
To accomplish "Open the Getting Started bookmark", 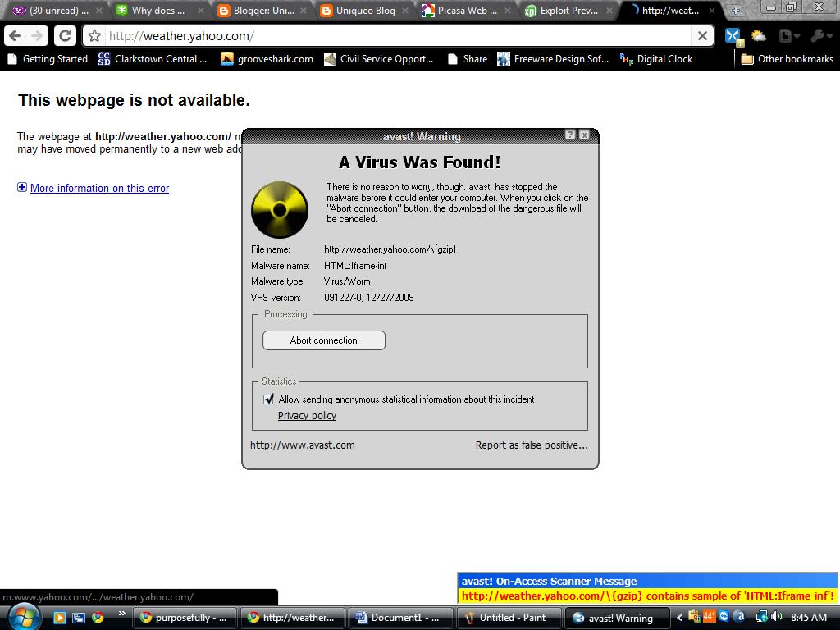I will [x=48, y=59].
